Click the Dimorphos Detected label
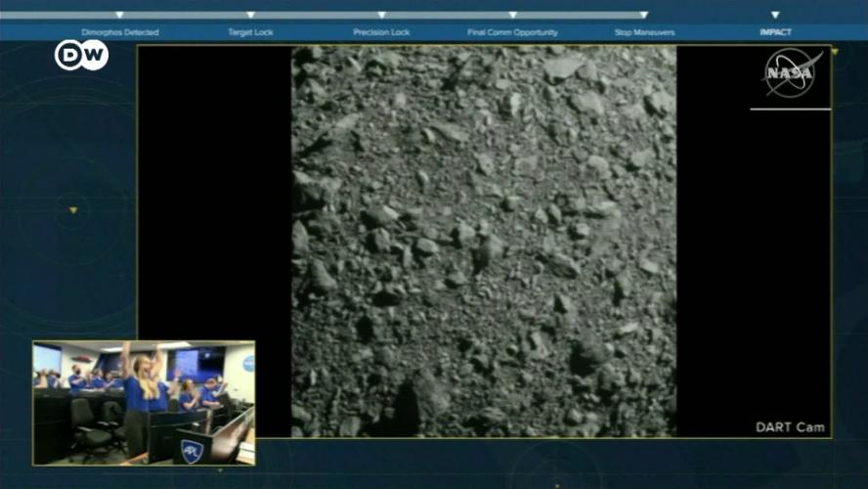Image resolution: width=868 pixels, height=489 pixels. point(120,32)
